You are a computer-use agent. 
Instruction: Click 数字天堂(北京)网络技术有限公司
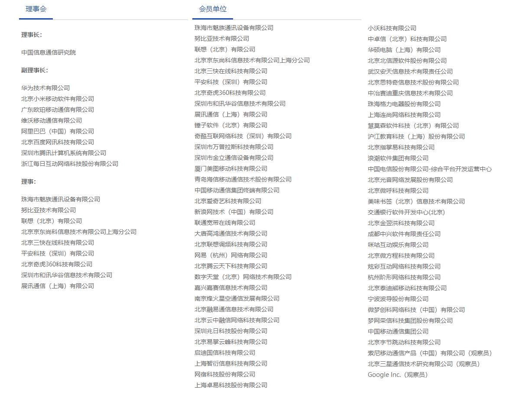[x=243, y=277]
